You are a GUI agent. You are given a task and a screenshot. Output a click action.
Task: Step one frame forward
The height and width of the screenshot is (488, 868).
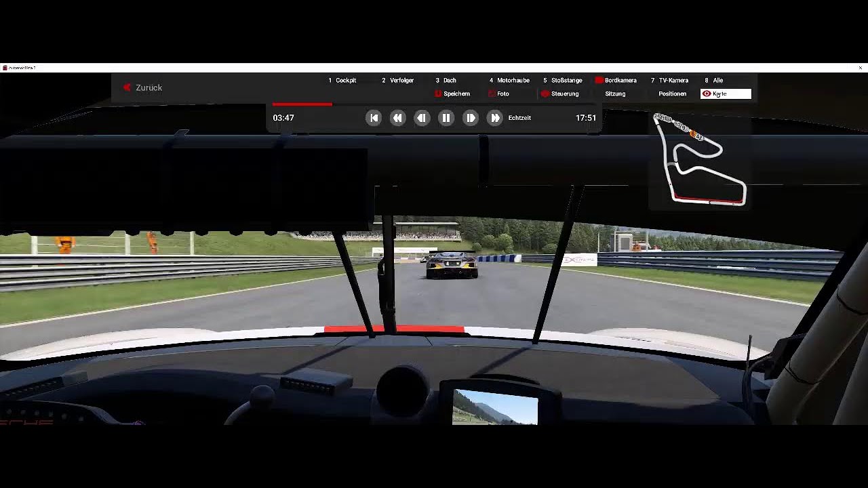471,118
